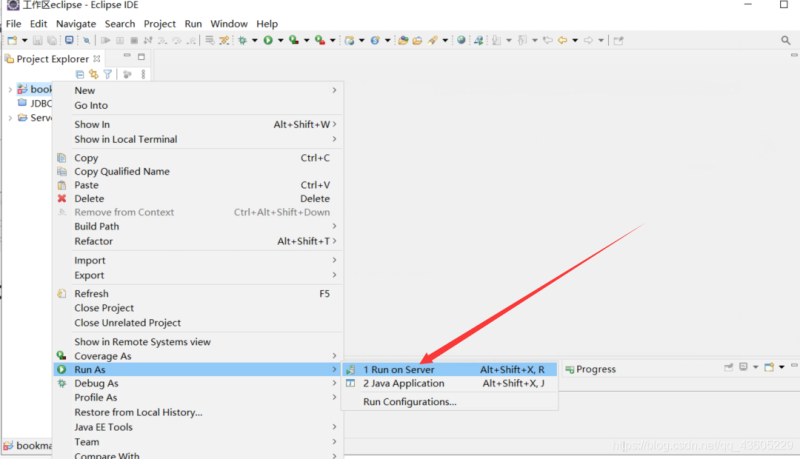Click the Coverage run toolbar icon

click(294, 40)
